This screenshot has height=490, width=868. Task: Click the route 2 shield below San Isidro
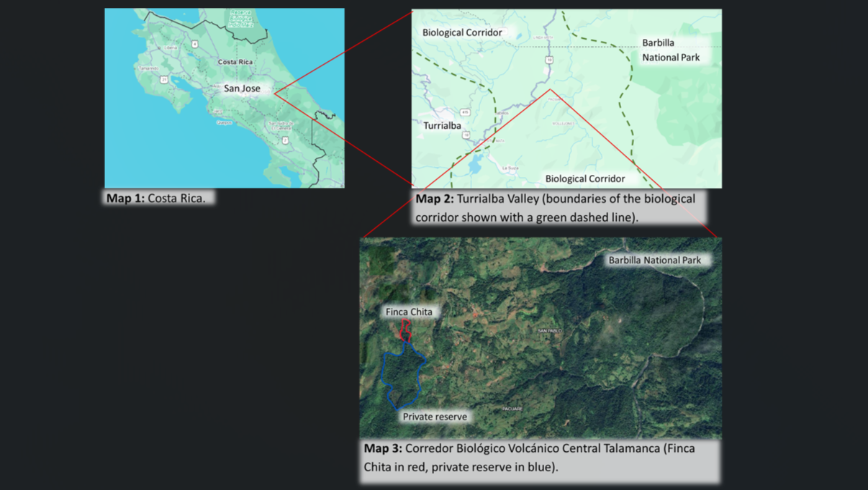286,140
